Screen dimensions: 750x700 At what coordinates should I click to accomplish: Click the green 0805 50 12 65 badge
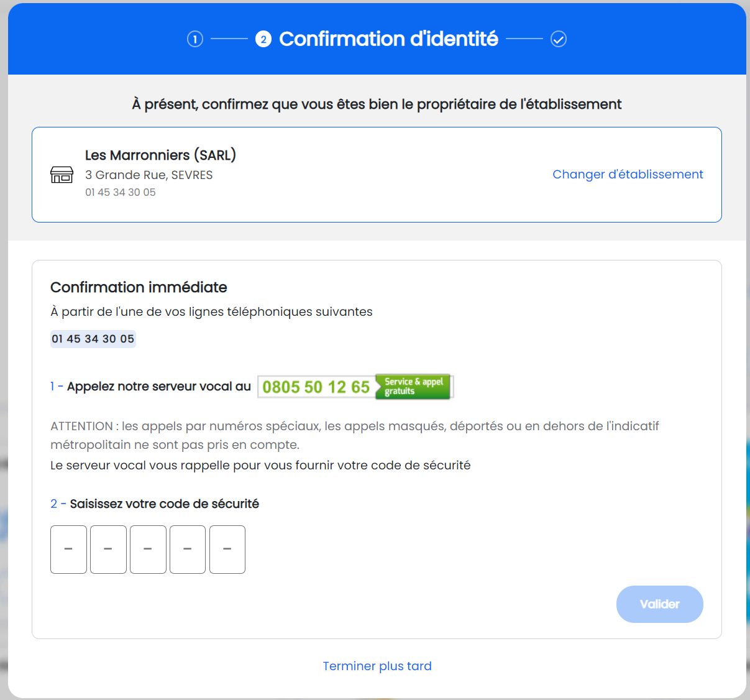(x=316, y=387)
